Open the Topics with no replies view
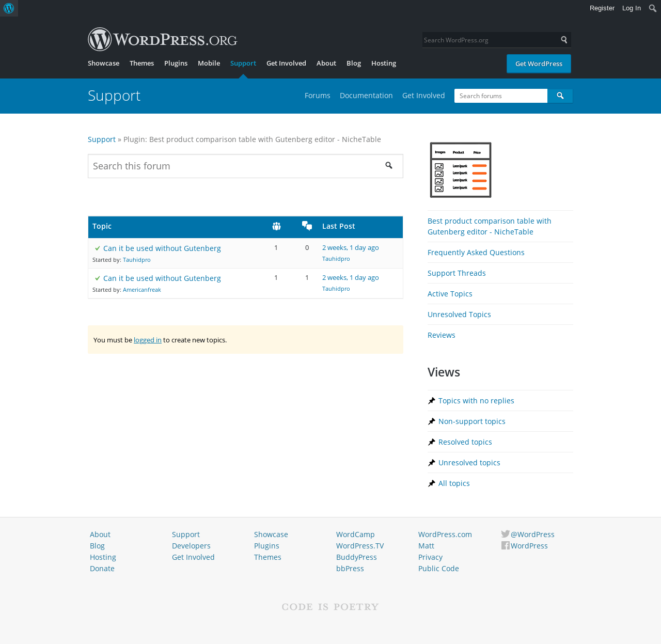Viewport: 661px width, 644px height. [x=476, y=401]
